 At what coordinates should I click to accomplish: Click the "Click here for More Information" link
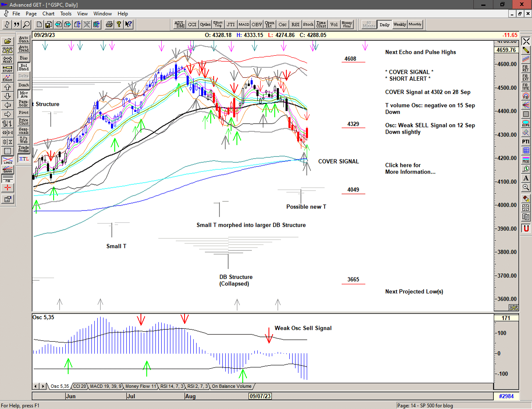click(410, 169)
